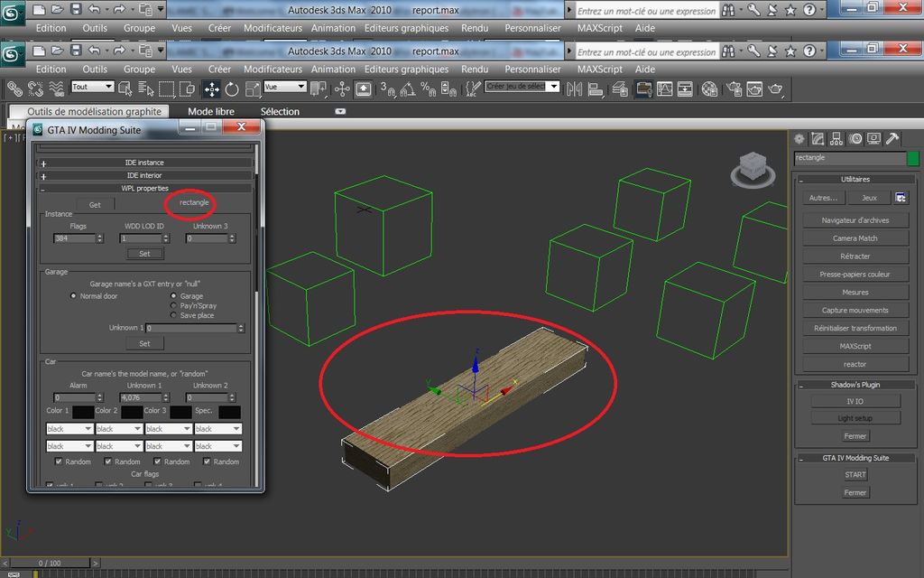Click the Align tool icon
Viewport: 924px width, 578px height.
point(596,89)
